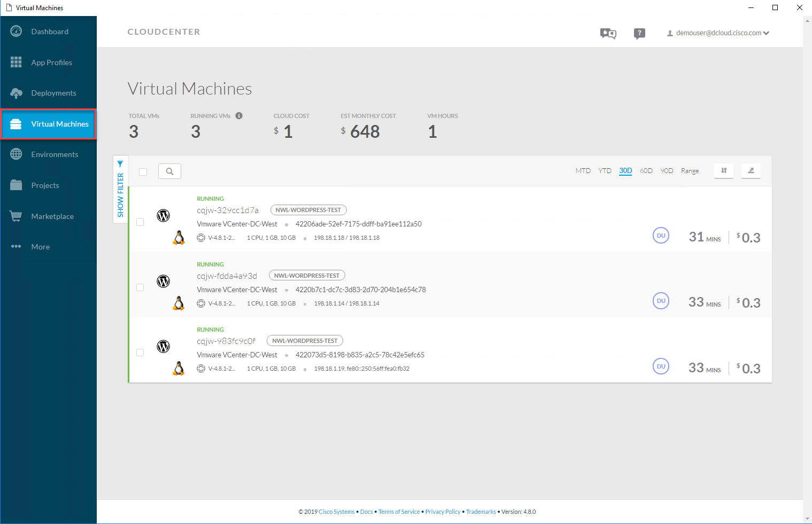Open the chat support icon in header
The image size is (812, 524).
608,34
